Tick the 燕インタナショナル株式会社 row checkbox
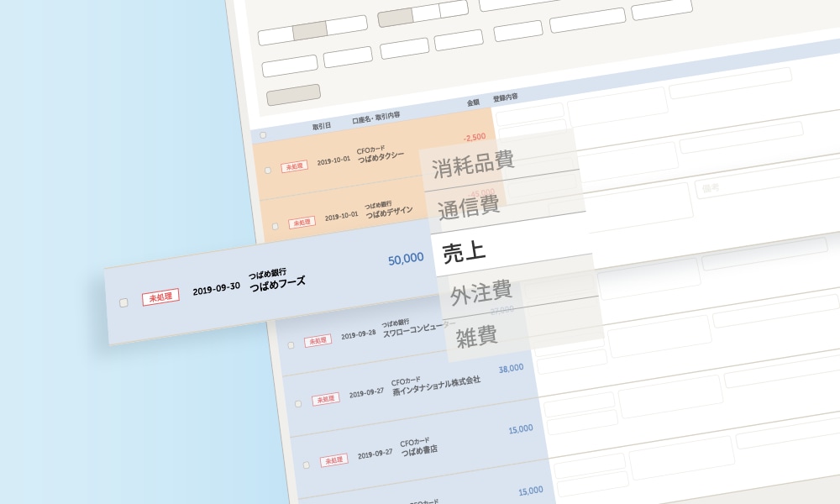 click(298, 403)
